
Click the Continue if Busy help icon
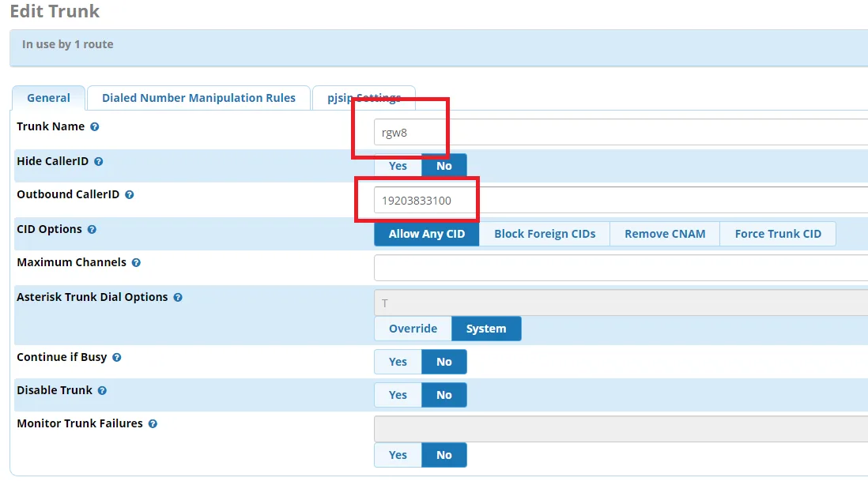117,357
